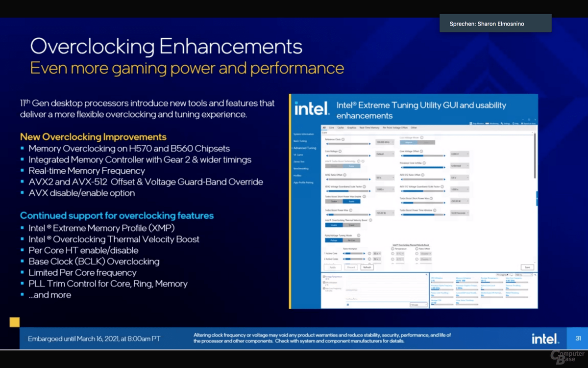Show info icon beside Core Voltage
Image resolution: width=588 pixels, height=368 pixels.
[x=340, y=151]
